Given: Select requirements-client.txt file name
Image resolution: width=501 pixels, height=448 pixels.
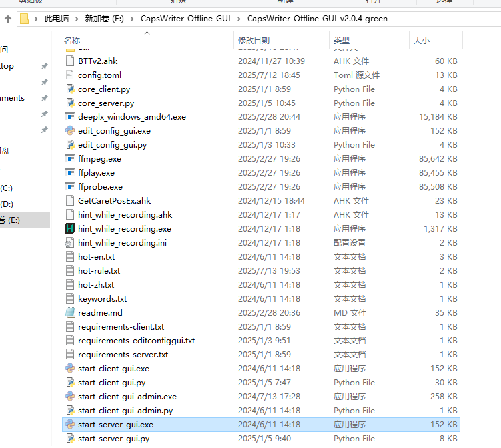Looking at the screenshot, I should click(x=121, y=327).
